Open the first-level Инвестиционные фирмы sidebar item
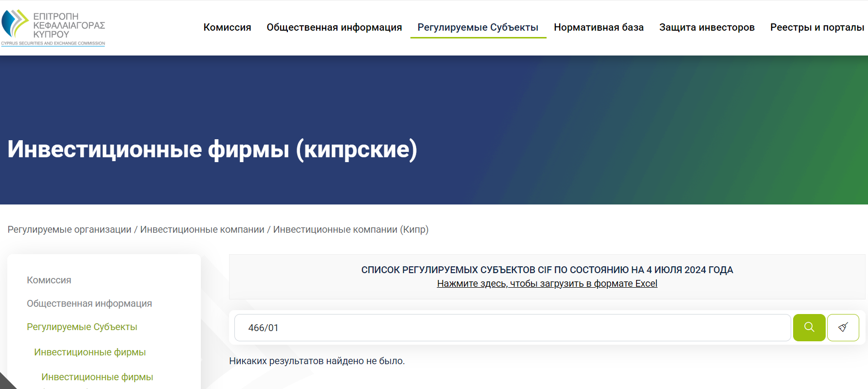The width and height of the screenshot is (868, 389). pyautogui.click(x=90, y=352)
